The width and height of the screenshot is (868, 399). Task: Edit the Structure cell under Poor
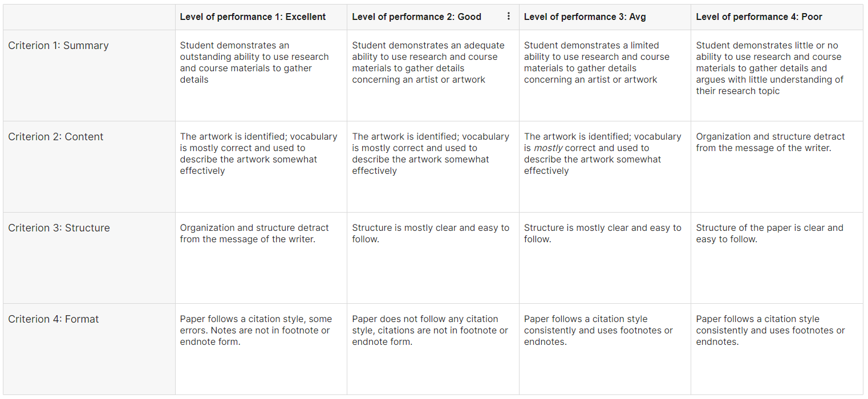click(x=769, y=234)
